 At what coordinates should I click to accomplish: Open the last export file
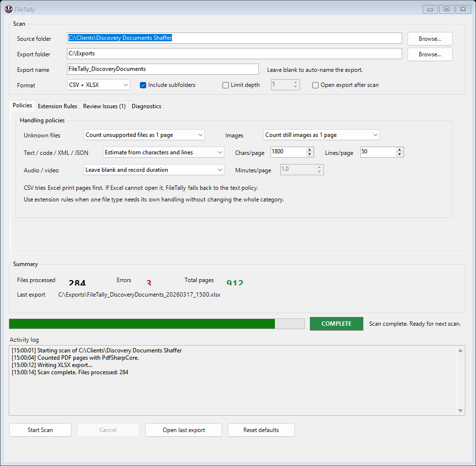pyautogui.click(x=183, y=430)
